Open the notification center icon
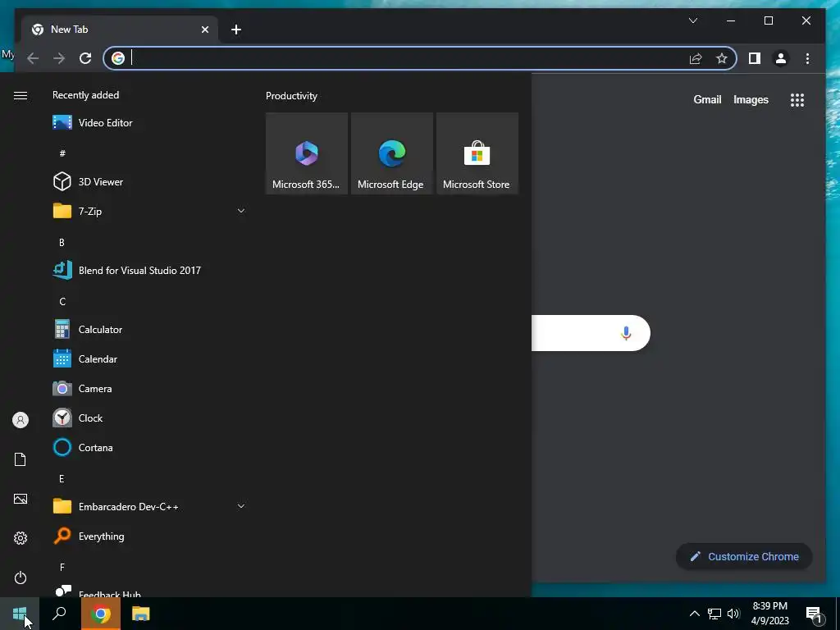Image resolution: width=840 pixels, height=630 pixels. point(814,614)
